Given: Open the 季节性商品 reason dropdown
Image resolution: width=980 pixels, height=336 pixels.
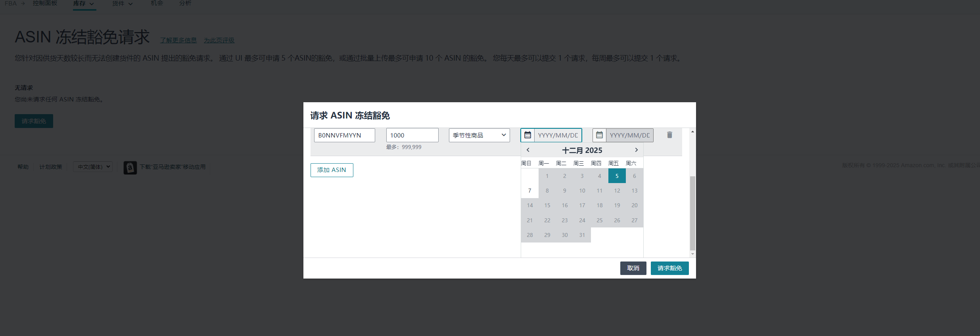Looking at the screenshot, I should click(x=479, y=135).
